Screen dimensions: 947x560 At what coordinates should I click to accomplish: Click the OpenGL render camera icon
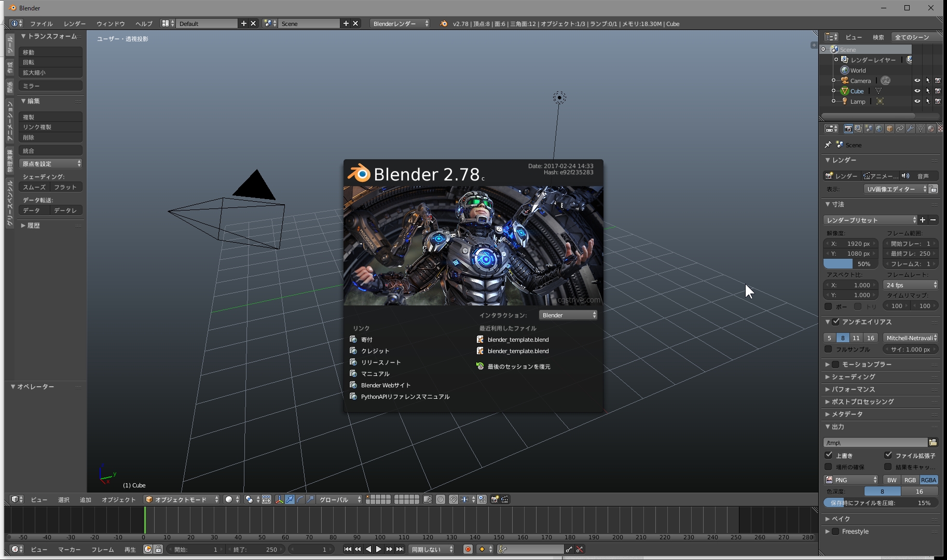495,499
